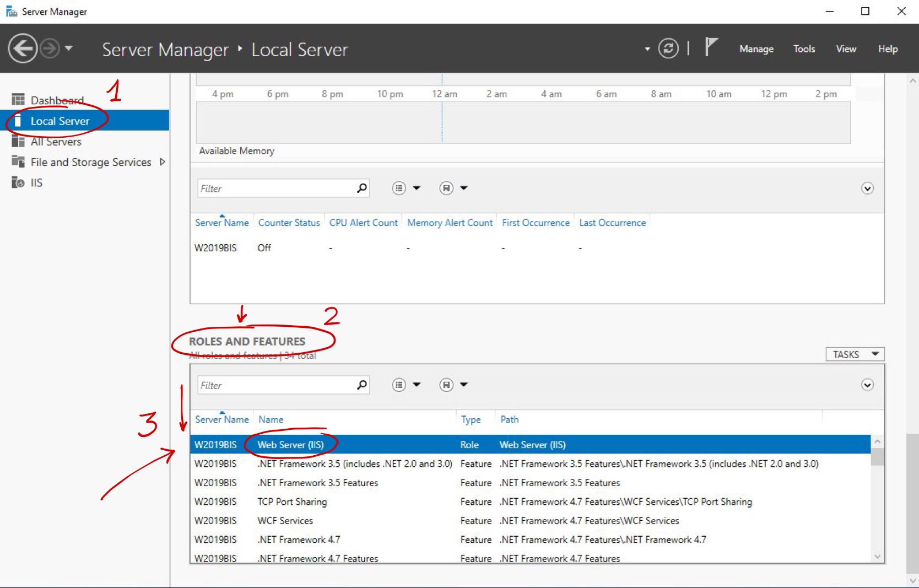919x588 pixels.
Task: Select Dashboard in the sidebar
Action: 85,100
